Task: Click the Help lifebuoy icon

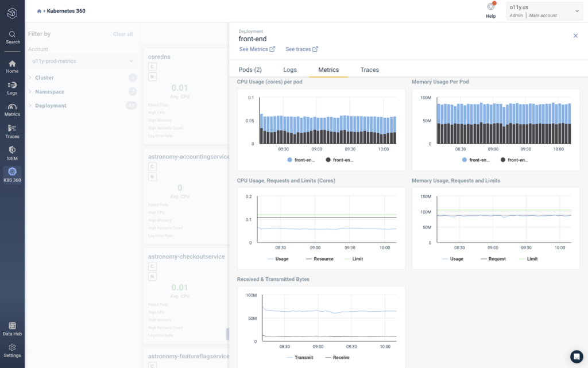Action: click(x=490, y=7)
